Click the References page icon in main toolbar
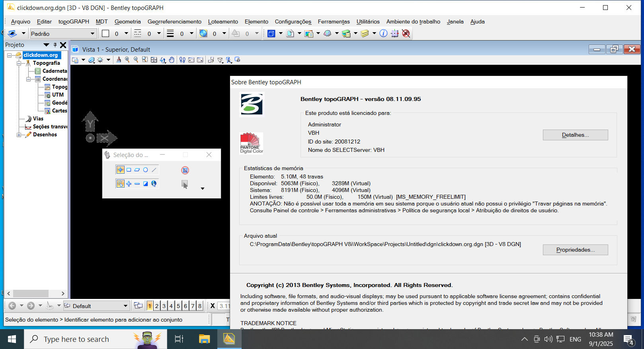Viewport: 644px width, 349px height. click(x=290, y=34)
